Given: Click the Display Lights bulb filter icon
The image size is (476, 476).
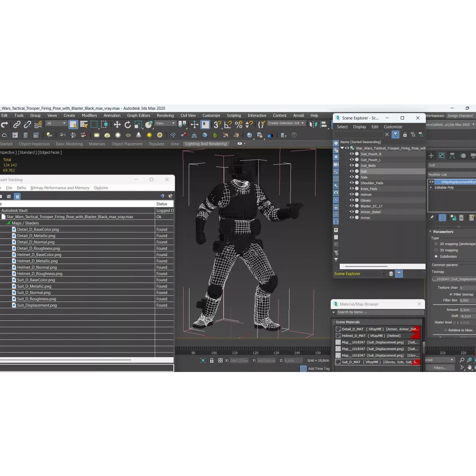Looking at the screenshot, I should (336, 157).
